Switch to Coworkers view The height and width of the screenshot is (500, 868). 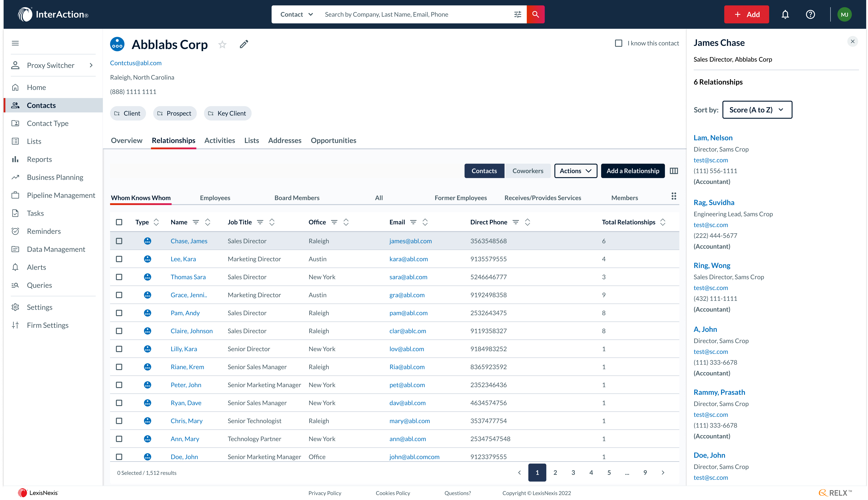click(528, 171)
